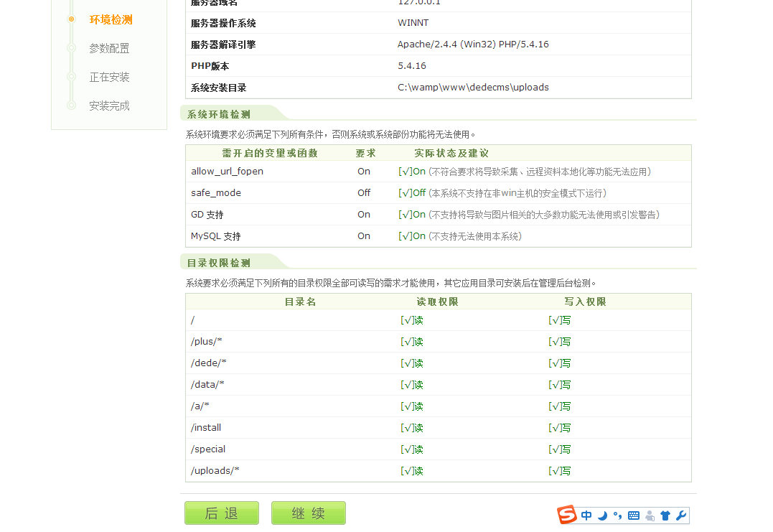
Task: Open the Sogou soft keyboard icon
Action: pyautogui.click(x=634, y=515)
